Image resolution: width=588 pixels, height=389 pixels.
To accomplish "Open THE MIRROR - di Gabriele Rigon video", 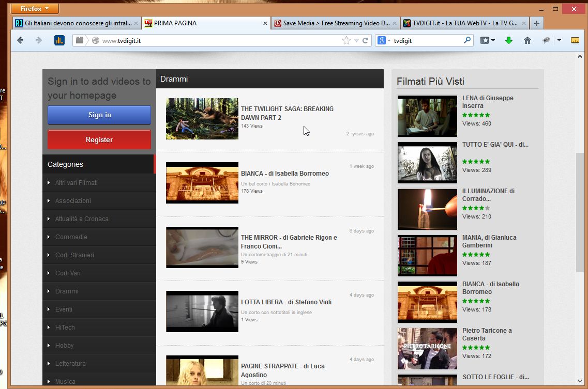I will coord(289,242).
